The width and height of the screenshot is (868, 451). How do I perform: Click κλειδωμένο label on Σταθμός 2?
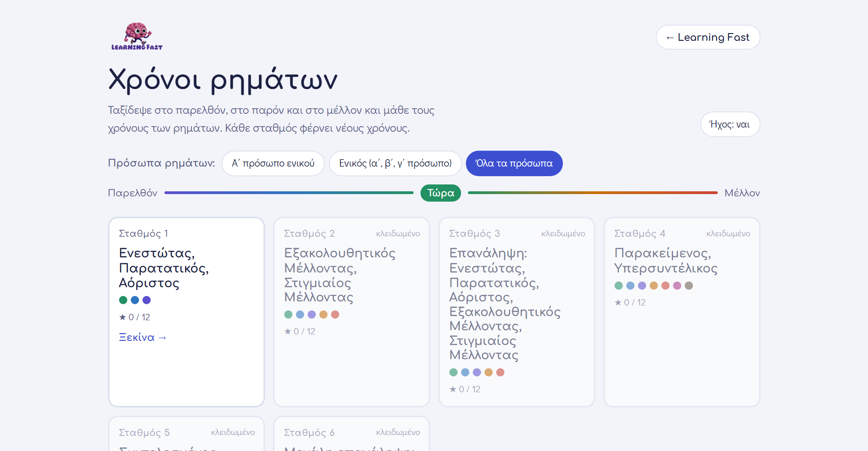click(x=398, y=234)
